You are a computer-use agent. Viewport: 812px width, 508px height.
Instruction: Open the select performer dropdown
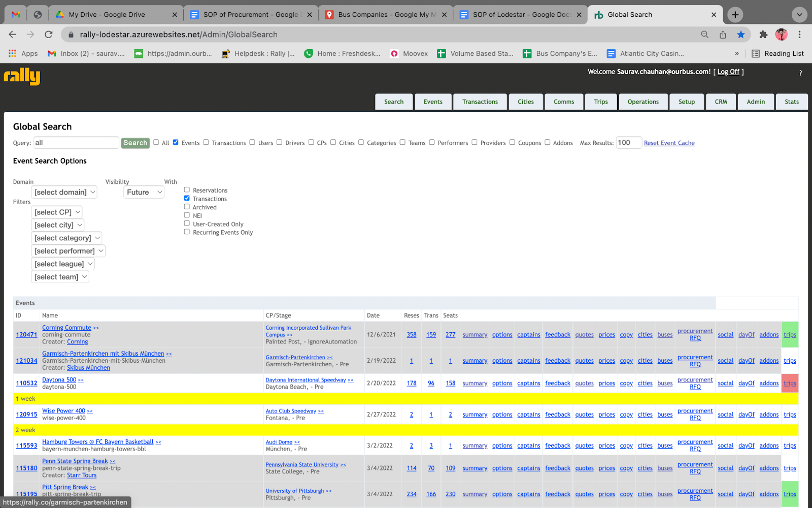coord(68,251)
